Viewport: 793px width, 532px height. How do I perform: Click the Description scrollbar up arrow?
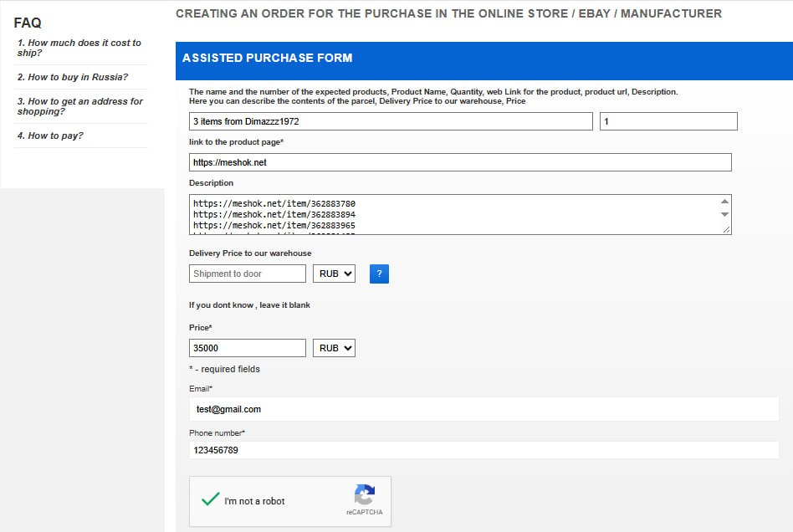724,202
